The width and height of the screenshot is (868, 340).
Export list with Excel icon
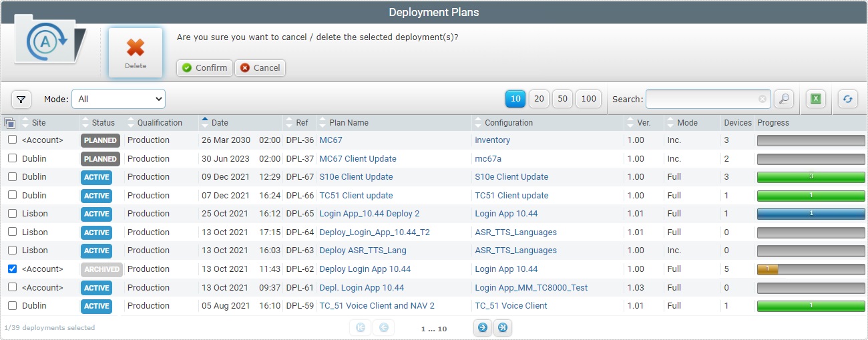tap(815, 99)
